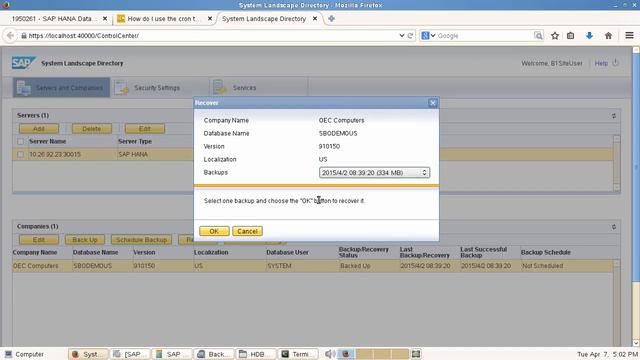Close the System Landscape Directory tab
The image size is (640, 360).
(315, 18)
